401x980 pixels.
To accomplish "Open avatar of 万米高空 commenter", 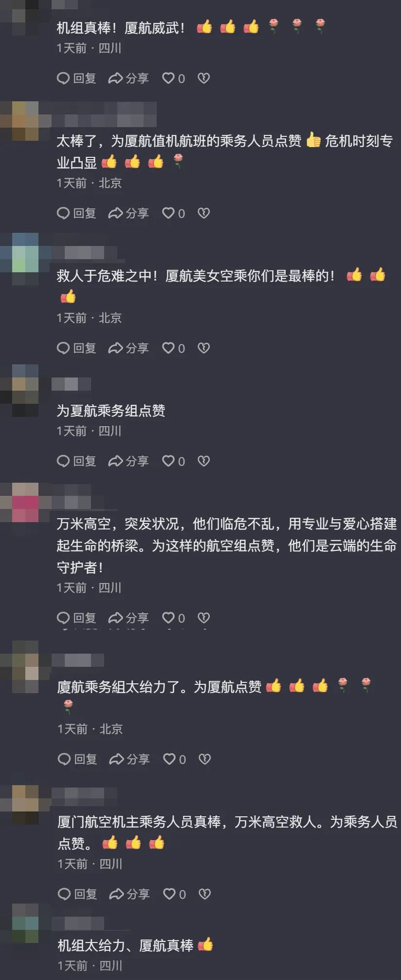I will [x=25, y=502].
